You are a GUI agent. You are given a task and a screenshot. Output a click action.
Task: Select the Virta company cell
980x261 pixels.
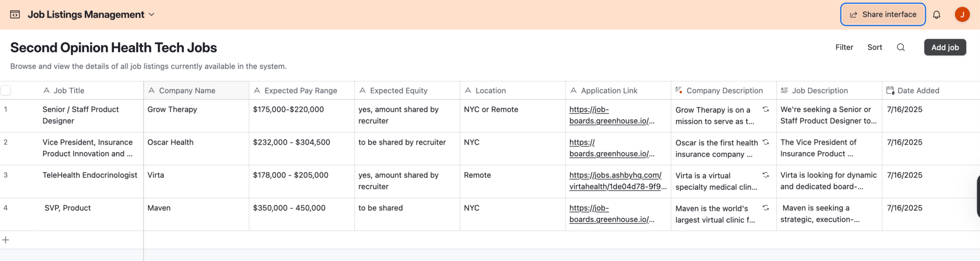coord(196,181)
